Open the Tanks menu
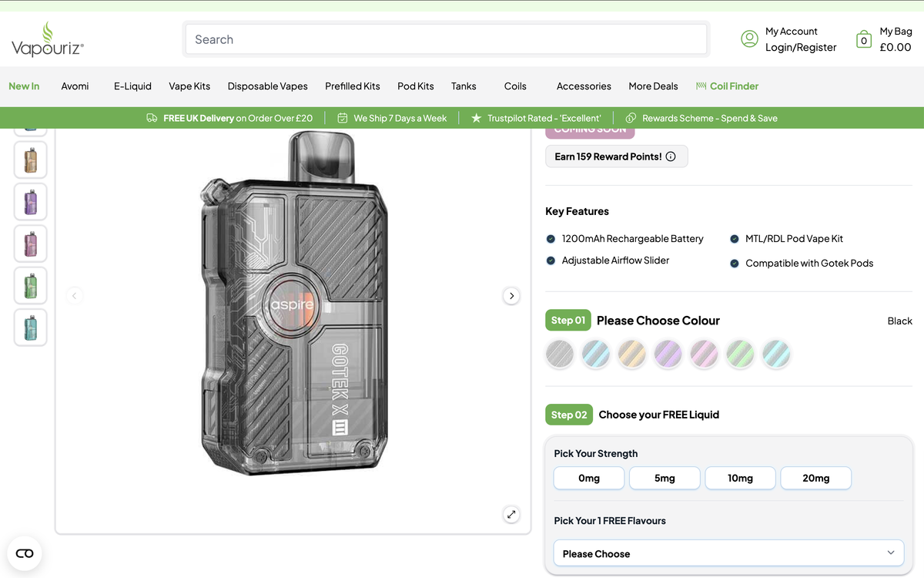924x578 pixels. [464, 86]
